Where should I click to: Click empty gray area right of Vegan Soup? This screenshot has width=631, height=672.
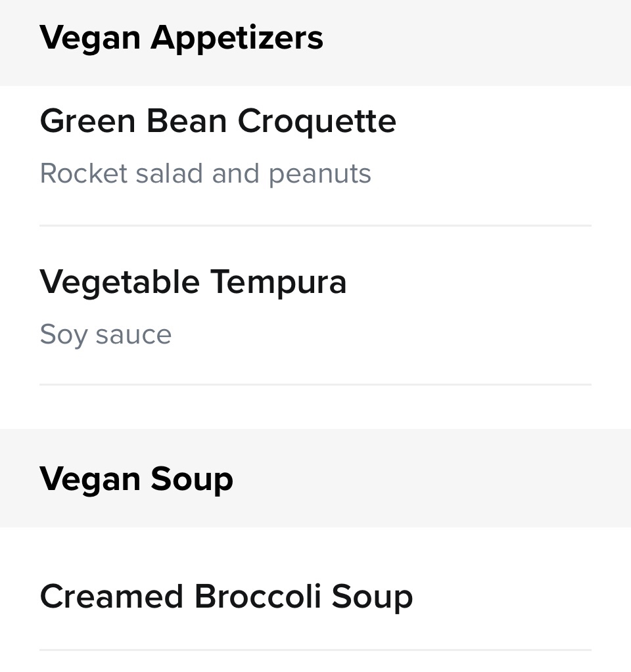[x=434, y=479]
